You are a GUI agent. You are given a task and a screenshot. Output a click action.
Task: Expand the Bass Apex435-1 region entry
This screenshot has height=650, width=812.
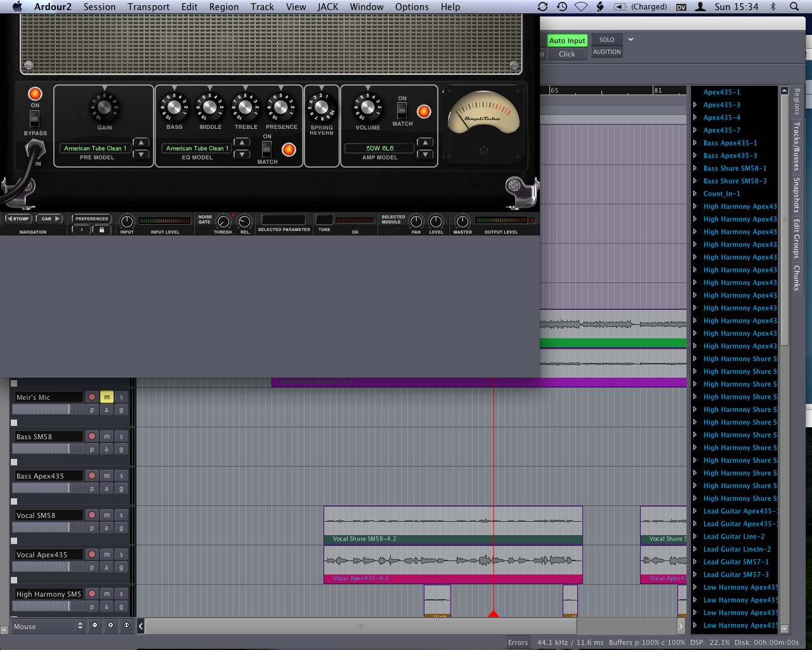(x=695, y=143)
